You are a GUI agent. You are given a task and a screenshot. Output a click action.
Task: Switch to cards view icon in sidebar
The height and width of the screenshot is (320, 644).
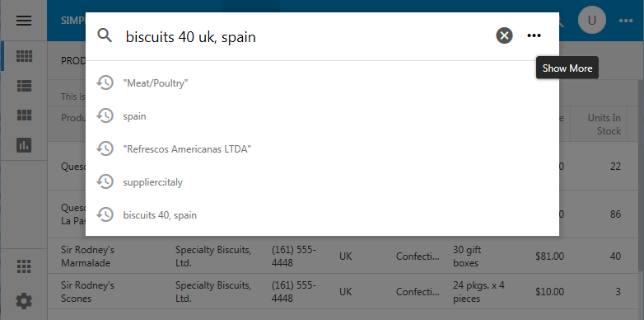24,115
